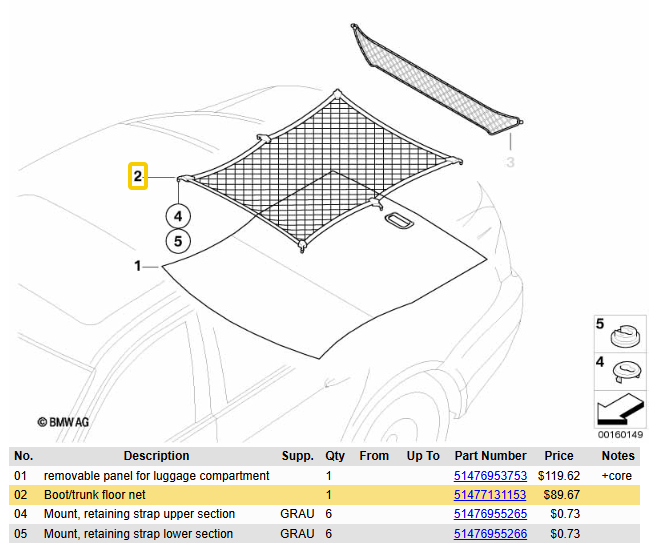This screenshot has height=554, width=656.
Task: Click the Qty column header
Action: pos(335,456)
